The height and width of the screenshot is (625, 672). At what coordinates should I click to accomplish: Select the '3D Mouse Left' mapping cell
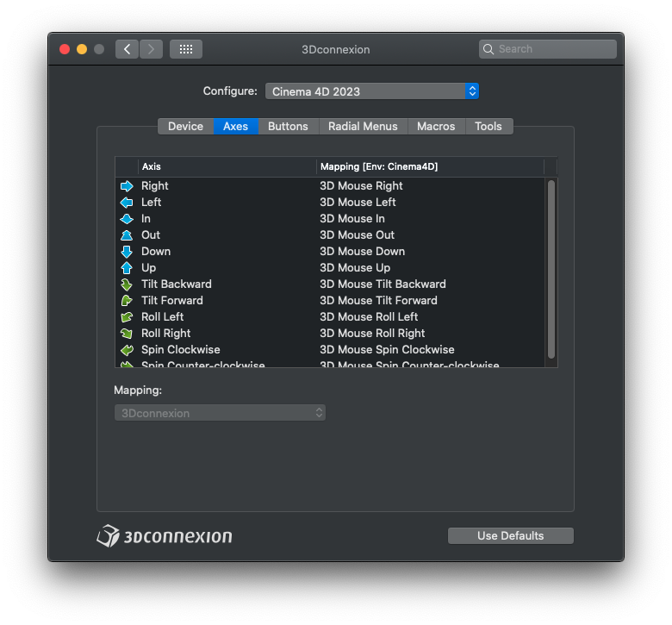click(x=358, y=203)
